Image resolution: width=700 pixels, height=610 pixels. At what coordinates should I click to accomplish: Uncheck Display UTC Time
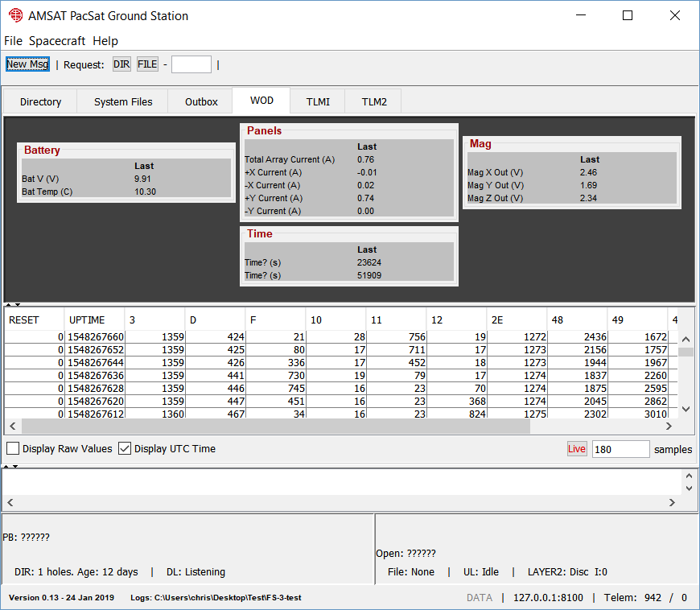pos(125,448)
